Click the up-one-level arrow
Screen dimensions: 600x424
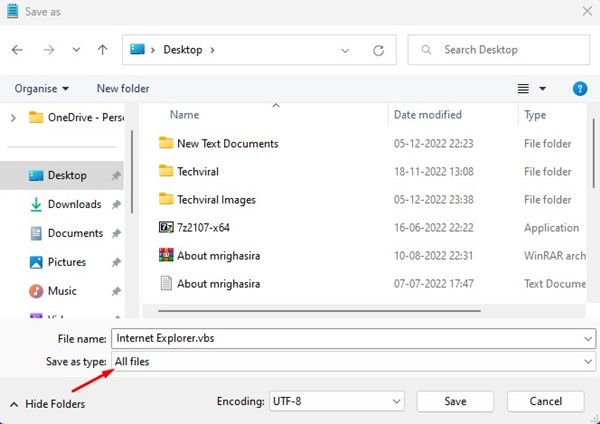(103, 49)
